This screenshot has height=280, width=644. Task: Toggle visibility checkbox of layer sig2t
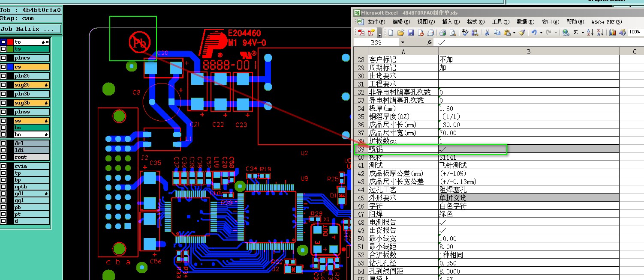coord(3,85)
